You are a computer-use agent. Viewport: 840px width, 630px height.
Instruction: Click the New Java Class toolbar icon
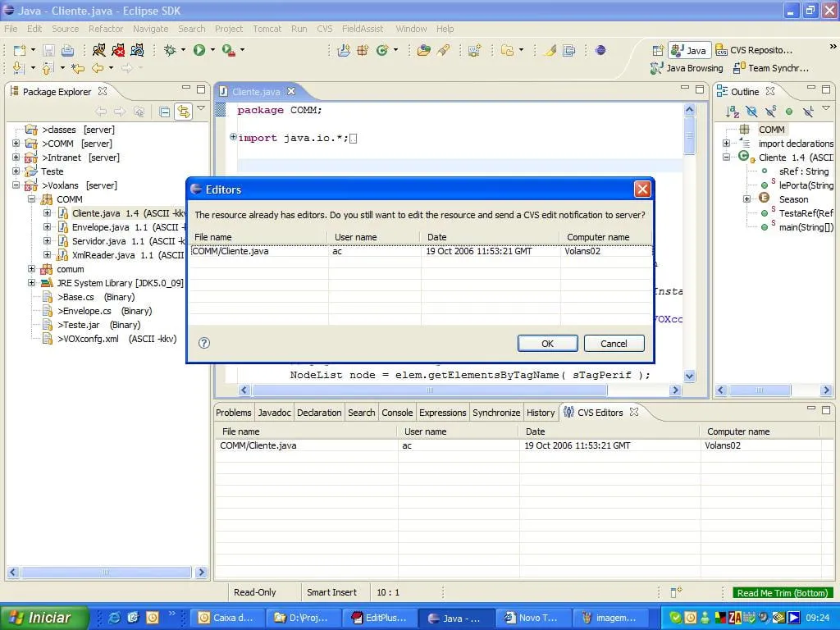click(x=381, y=50)
